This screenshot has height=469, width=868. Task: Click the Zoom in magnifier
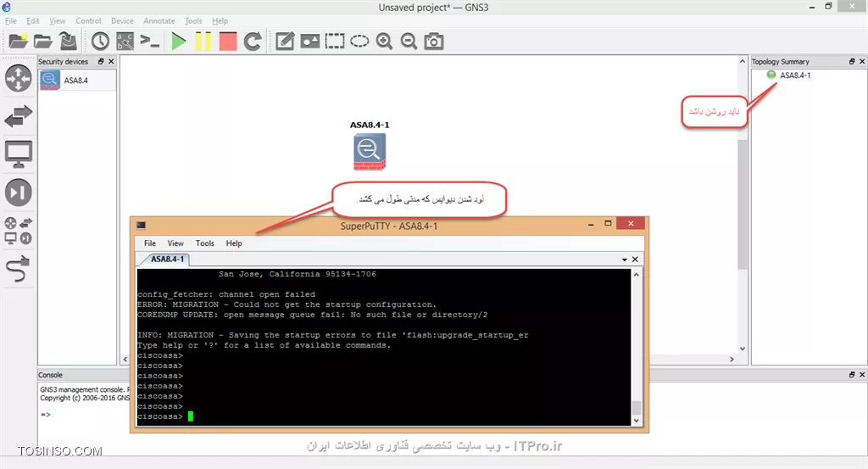click(384, 41)
